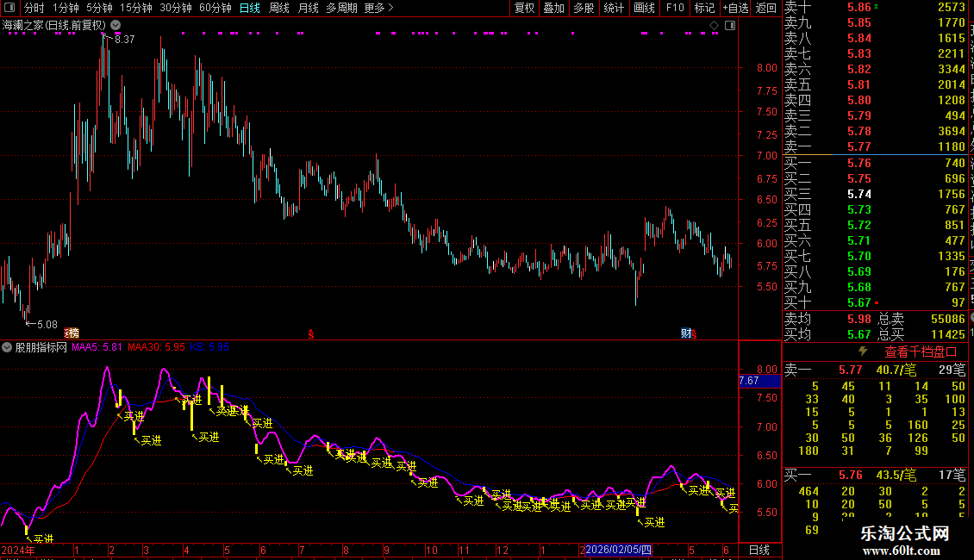Click the 7.67 price axis label
Image resolution: width=974 pixels, height=560 pixels.
[x=759, y=381]
